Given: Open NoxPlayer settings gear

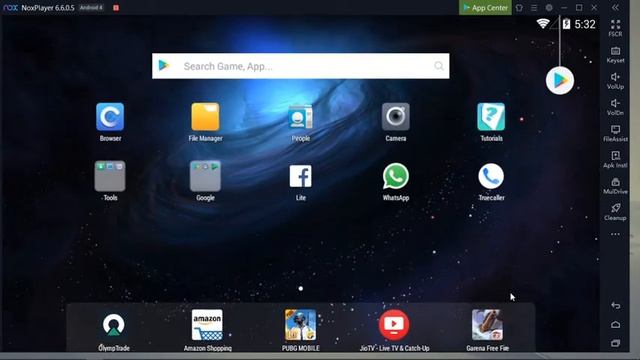Looking at the screenshot, I should point(549,8).
